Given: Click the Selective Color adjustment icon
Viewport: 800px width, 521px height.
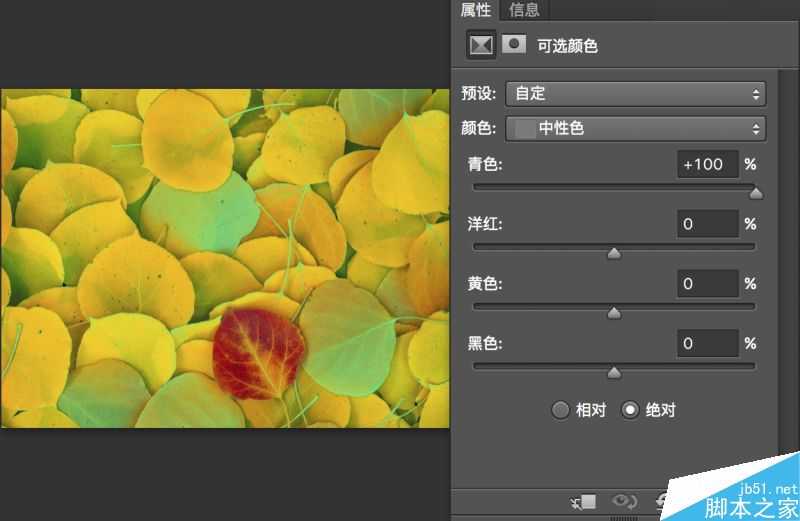Looking at the screenshot, I should point(482,45).
